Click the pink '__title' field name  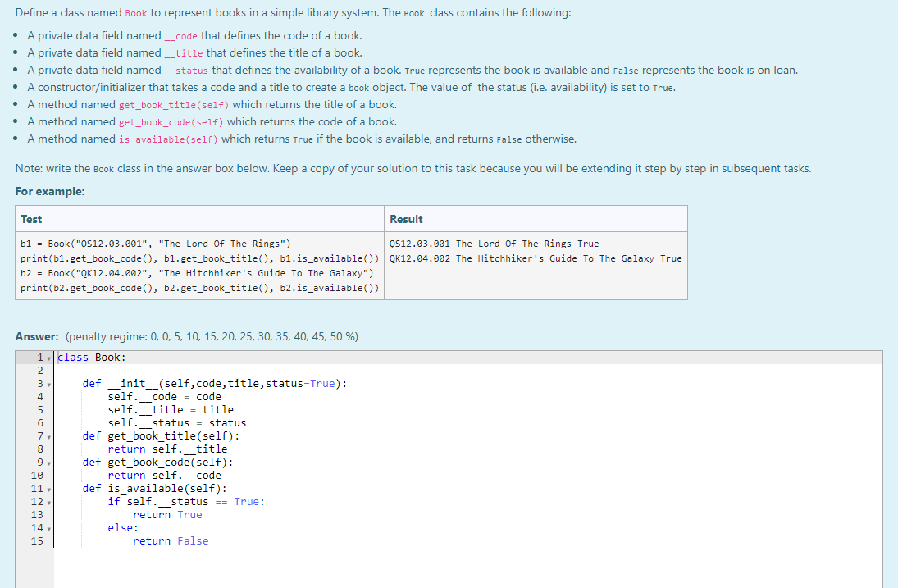coord(184,53)
